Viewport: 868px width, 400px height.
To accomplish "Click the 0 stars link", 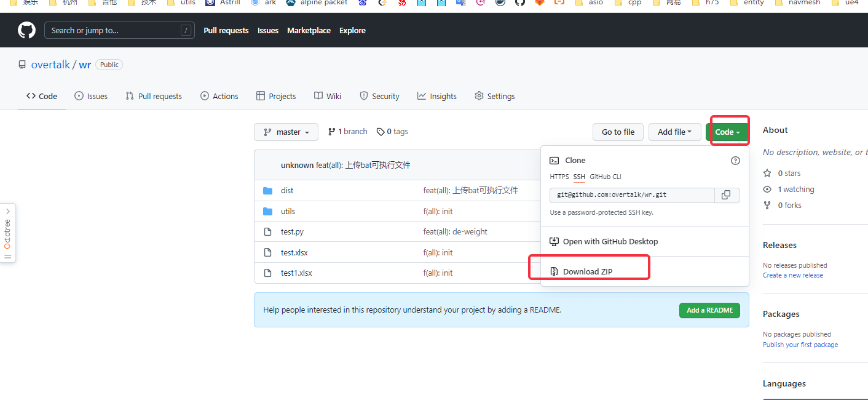I will click(789, 173).
